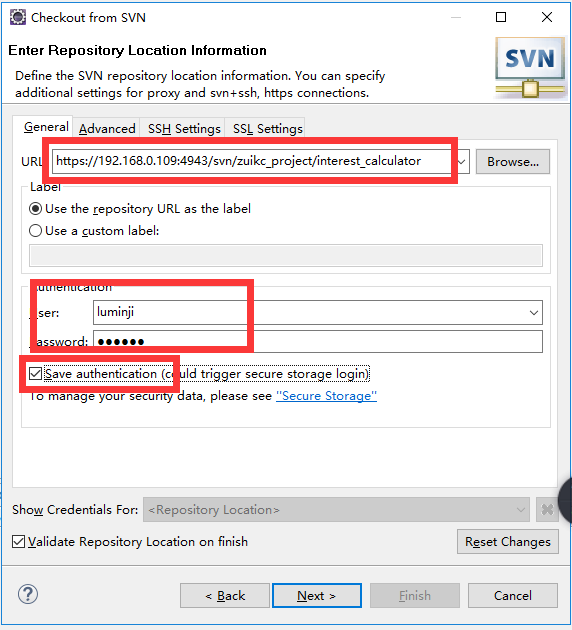Image resolution: width=572 pixels, height=630 pixels.
Task: Switch to the Advanced tab
Action: coord(107,129)
